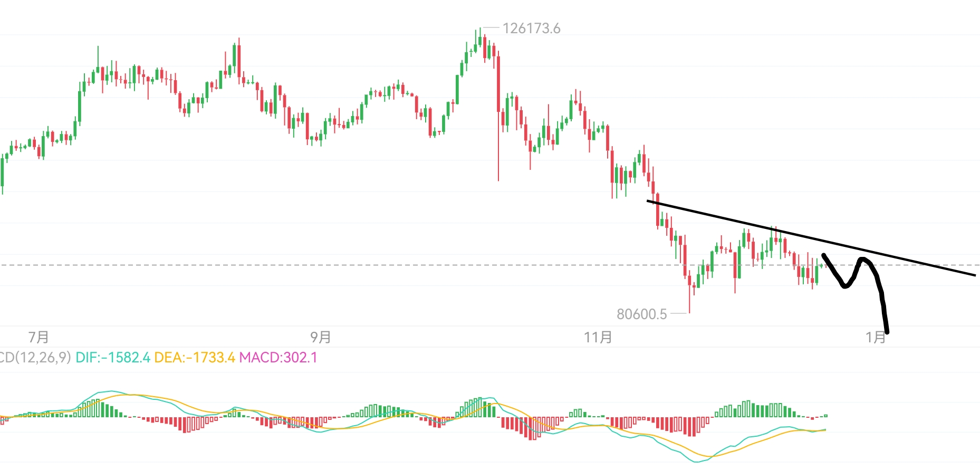Click the long wick at the 80600.5 low
980x470 pixels.
(x=689, y=298)
